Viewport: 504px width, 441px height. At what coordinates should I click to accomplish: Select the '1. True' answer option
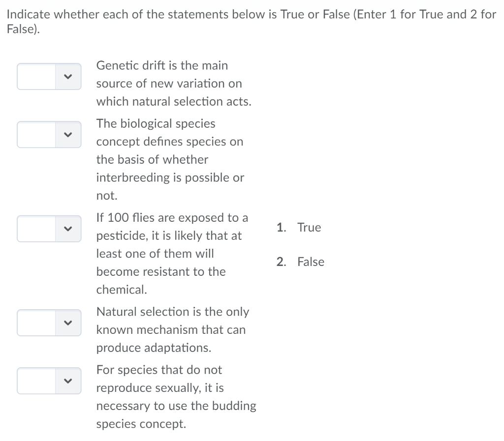tap(299, 227)
